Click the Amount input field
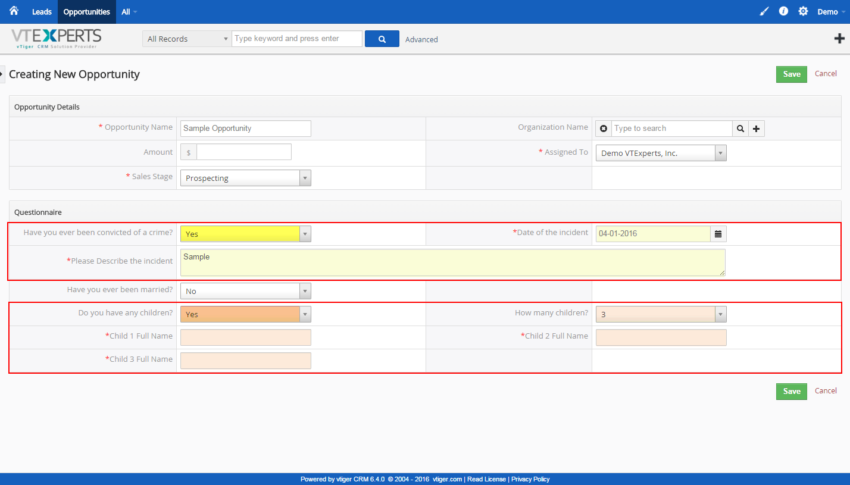 [243, 152]
